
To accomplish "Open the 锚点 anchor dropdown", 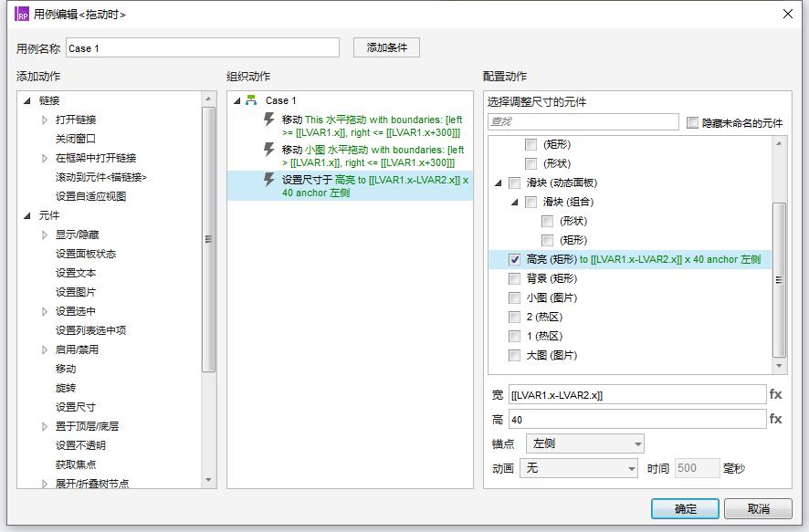I will (x=585, y=443).
